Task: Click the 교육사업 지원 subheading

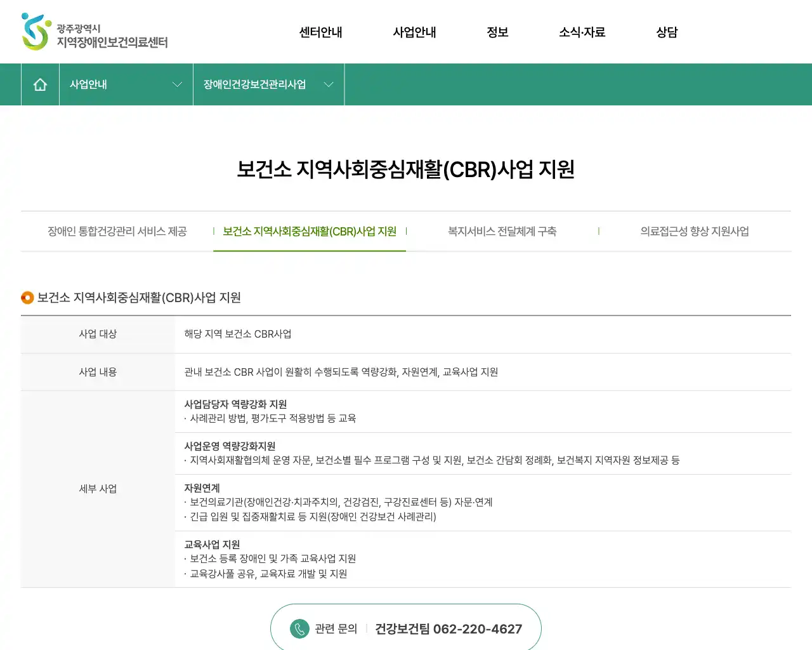Action: tap(212, 545)
